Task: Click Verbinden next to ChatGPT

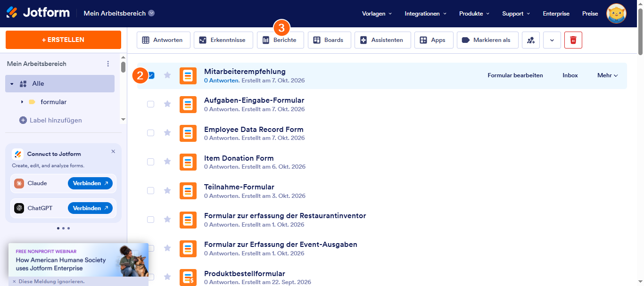Action: coord(90,208)
